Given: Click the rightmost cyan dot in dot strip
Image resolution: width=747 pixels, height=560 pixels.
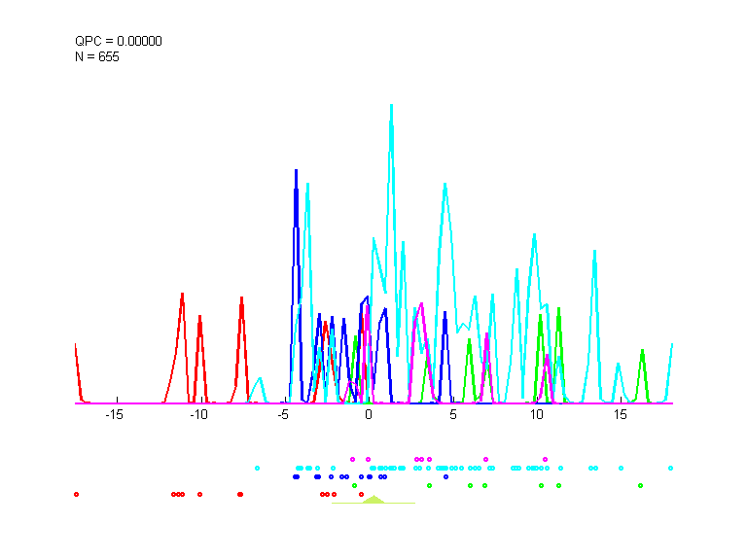Looking at the screenshot, I should (x=670, y=469).
